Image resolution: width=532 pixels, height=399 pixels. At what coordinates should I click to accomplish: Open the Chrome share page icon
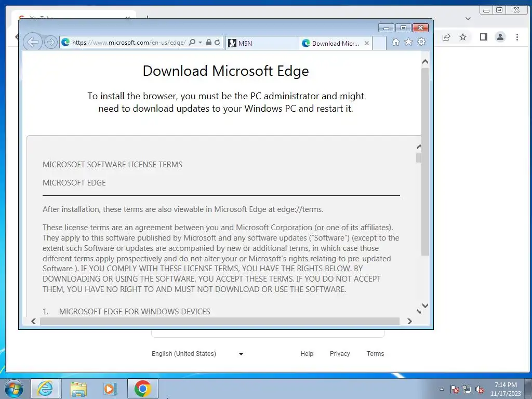click(446, 37)
